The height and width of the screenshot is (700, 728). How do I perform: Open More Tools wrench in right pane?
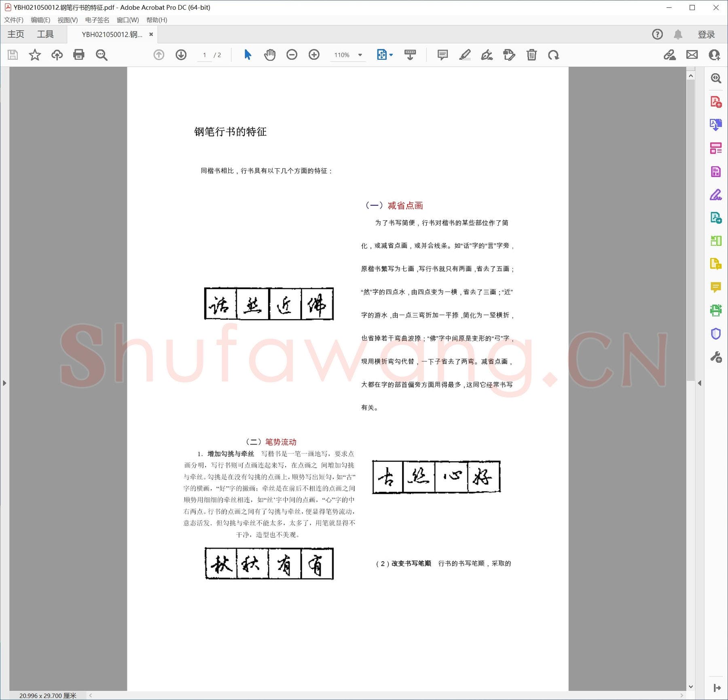pyautogui.click(x=716, y=357)
